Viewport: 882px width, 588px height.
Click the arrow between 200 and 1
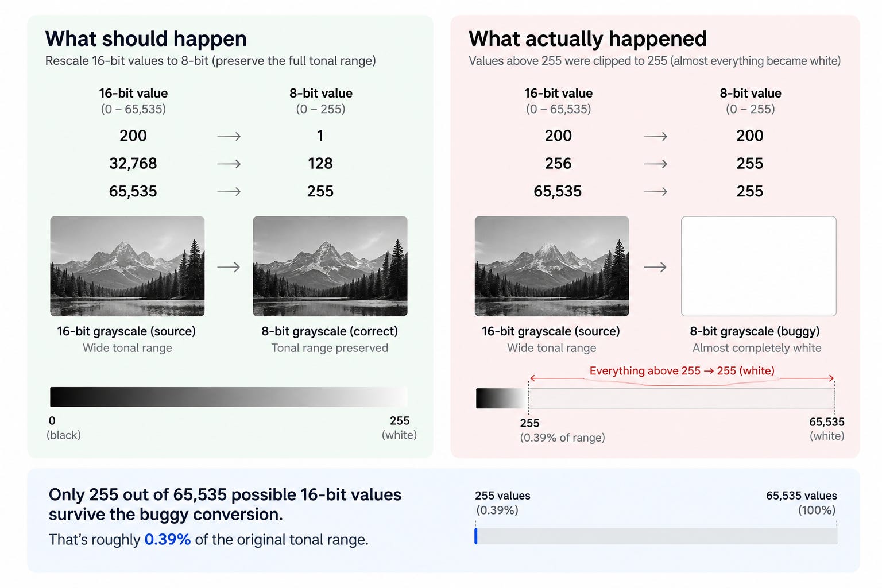pyautogui.click(x=229, y=136)
